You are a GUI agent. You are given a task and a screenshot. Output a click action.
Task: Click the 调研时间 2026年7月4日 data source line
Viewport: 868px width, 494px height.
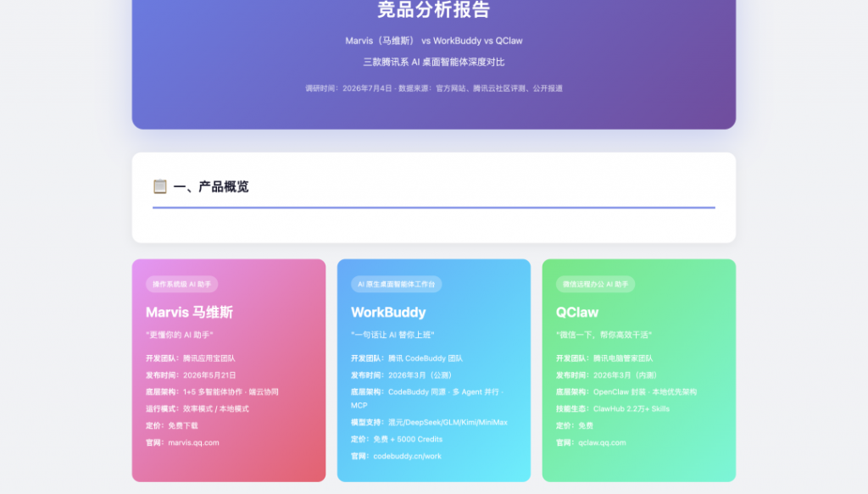(434, 88)
